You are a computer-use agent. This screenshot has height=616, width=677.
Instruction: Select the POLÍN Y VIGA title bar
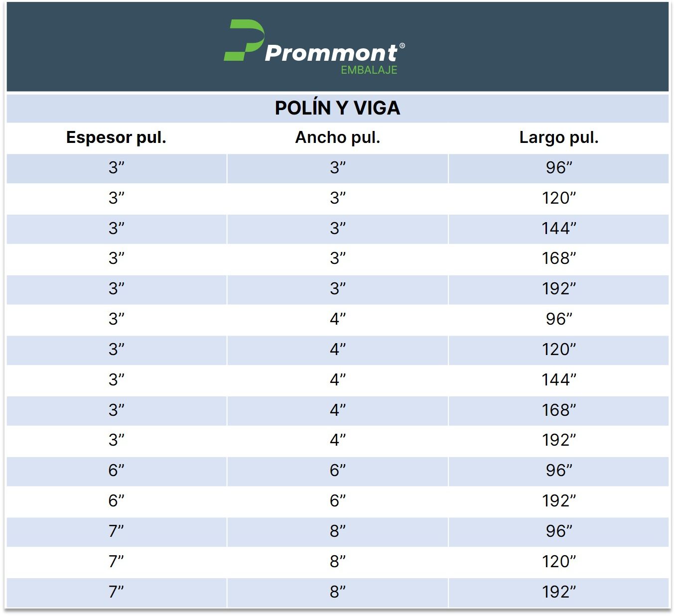pos(337,108)
